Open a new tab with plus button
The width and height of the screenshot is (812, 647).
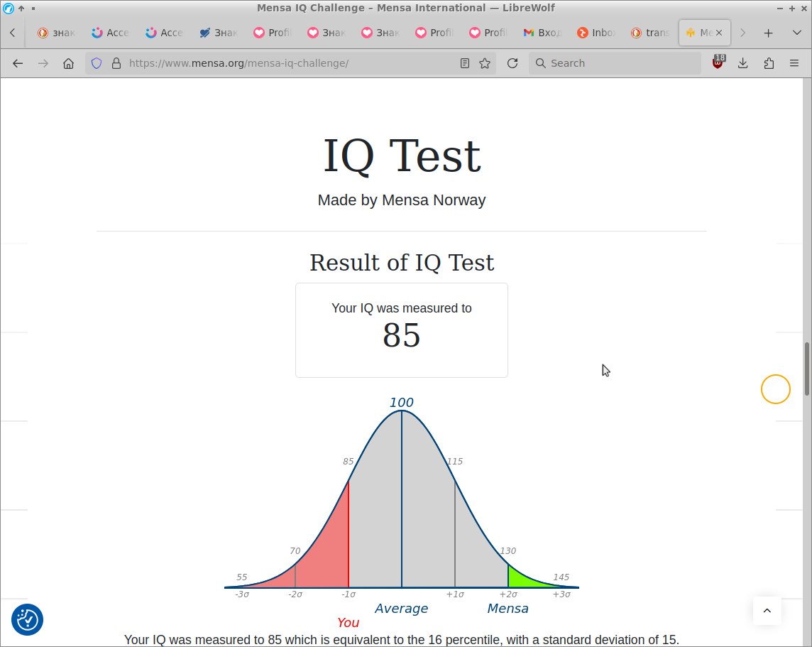coord(768,33)
